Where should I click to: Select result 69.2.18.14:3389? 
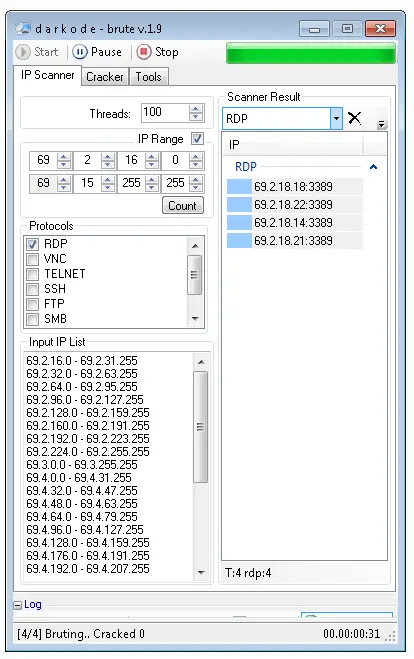coord(293,223)
